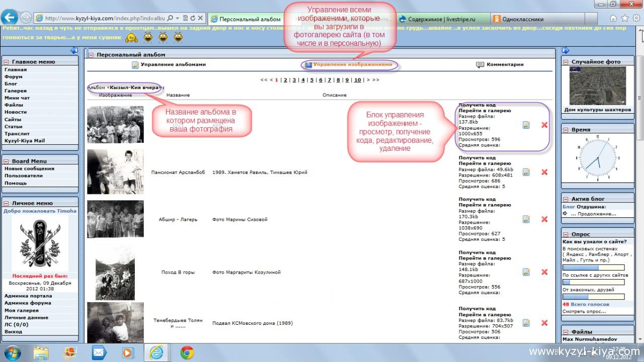Click the browser Forward arrow button
Viewport: 644px width, 362px height.
pos(26,18)
